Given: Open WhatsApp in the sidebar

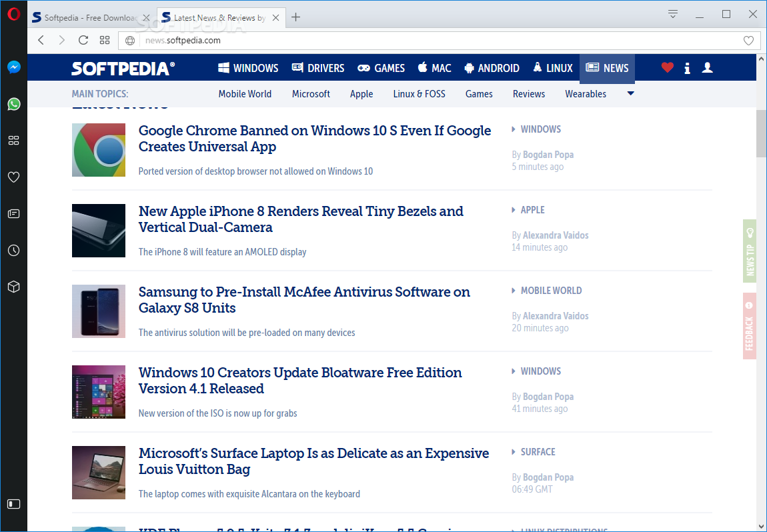Looking at the screenshot, I should tap(14, 104).
